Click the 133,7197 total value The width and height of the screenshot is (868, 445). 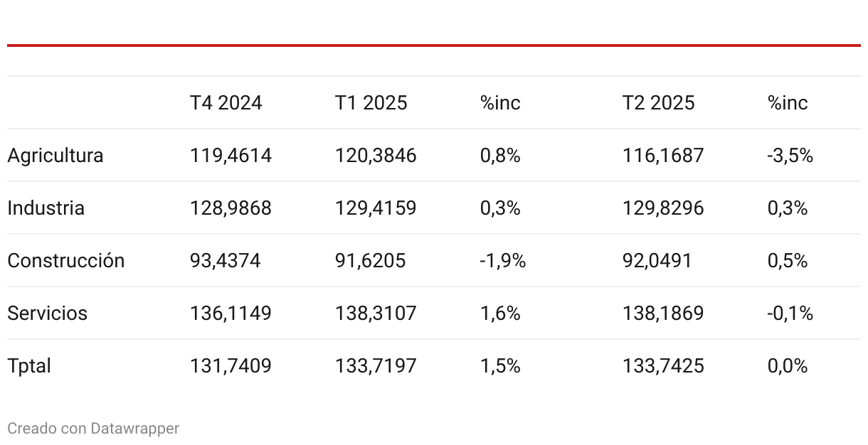coord(376,366)
